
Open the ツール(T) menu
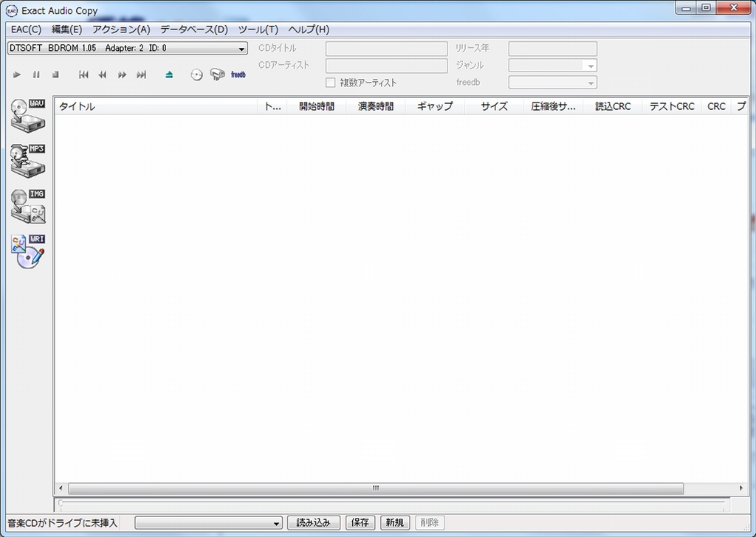(258, 30)
